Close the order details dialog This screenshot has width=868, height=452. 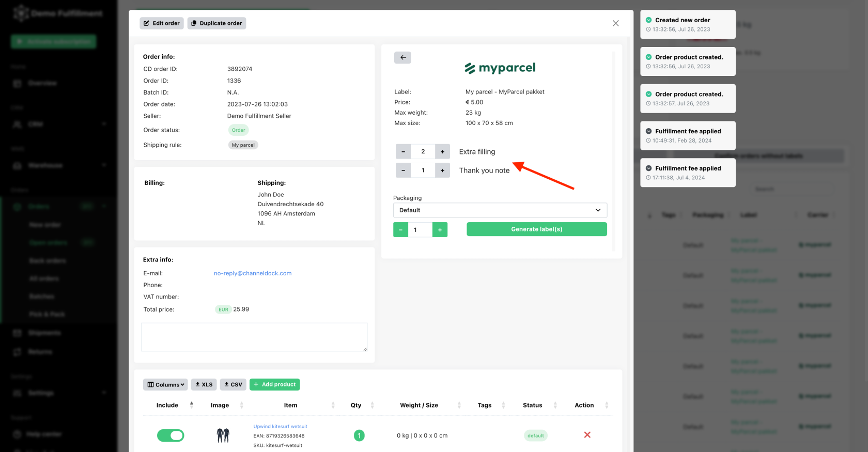[615, 23]
